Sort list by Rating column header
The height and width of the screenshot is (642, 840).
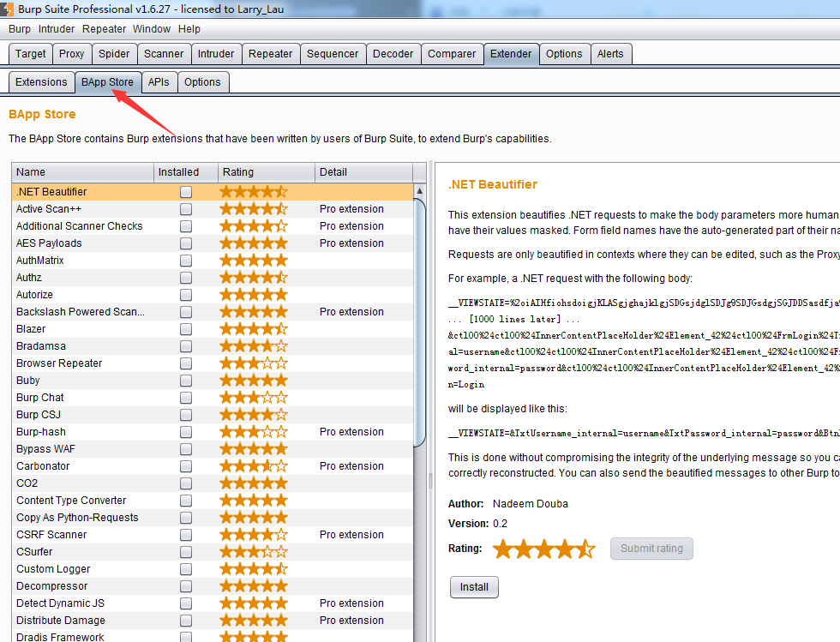point(267,172)
